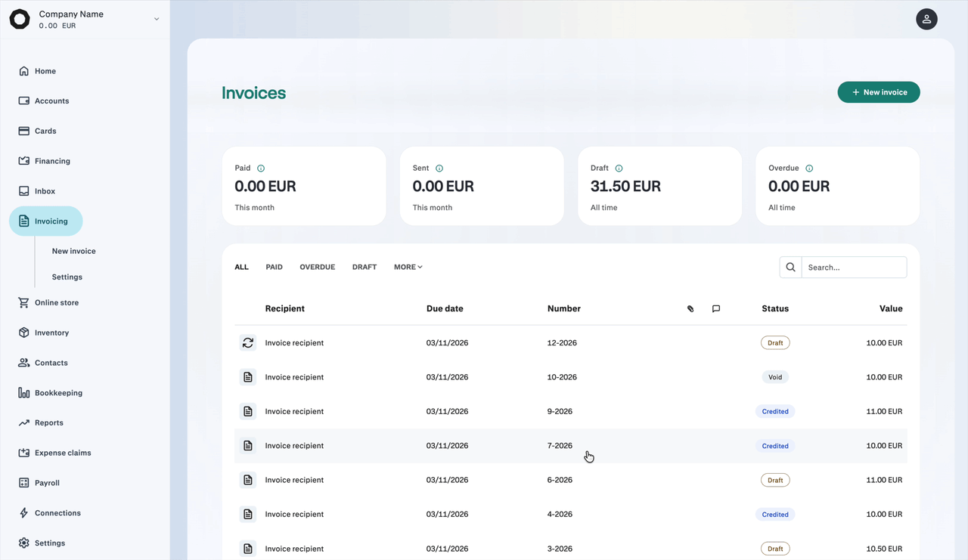968x560 pixels.
Task: Open the user profile avatar icon
Action: tap(926, 19)
